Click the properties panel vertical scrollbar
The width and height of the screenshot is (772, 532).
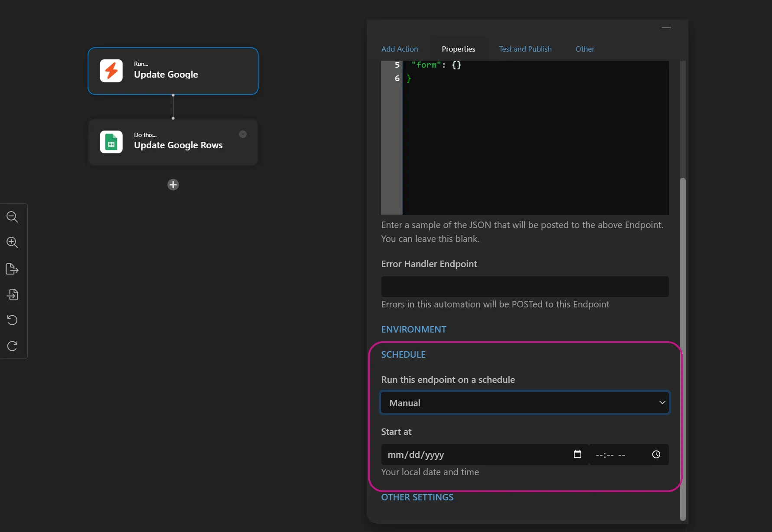pyautogui.click(x=683, y=349)
